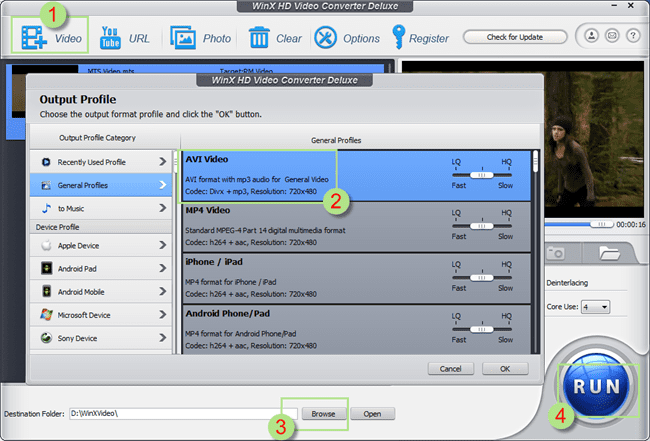650x441 pixels.
Task: Click the Clear trash can icon
Action: coord(259,38)
